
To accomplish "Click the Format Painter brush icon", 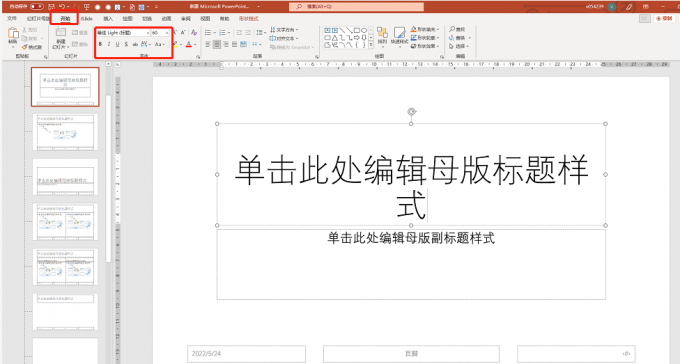I will (25, 47).
